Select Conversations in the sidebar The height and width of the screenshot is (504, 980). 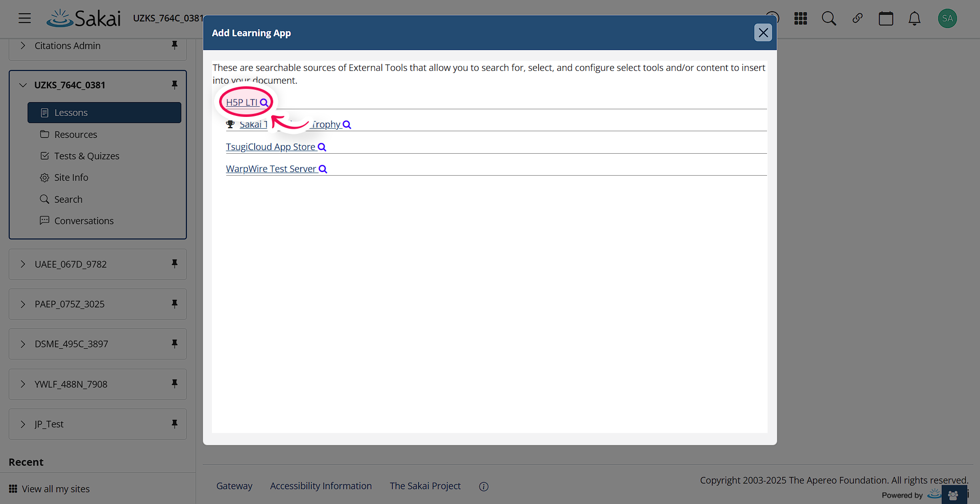84,221
